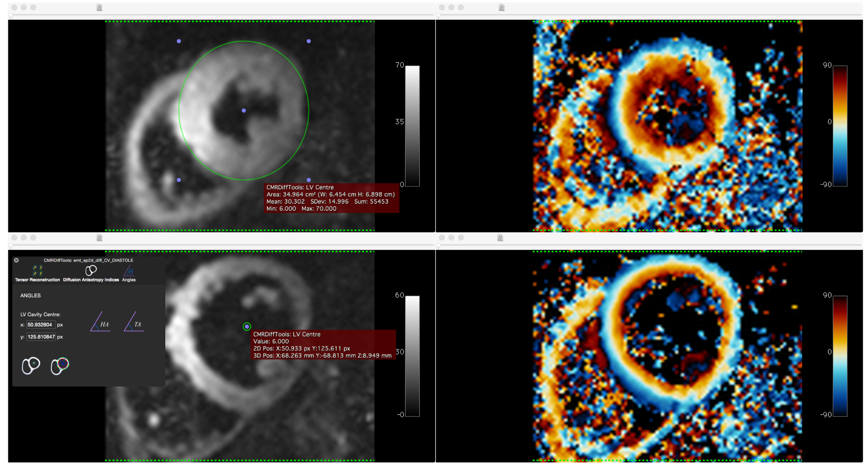Click the grayscale colour bar scaled 0 to 70
The width and height of the screenshot is (868, 467).
coord(412,126)
